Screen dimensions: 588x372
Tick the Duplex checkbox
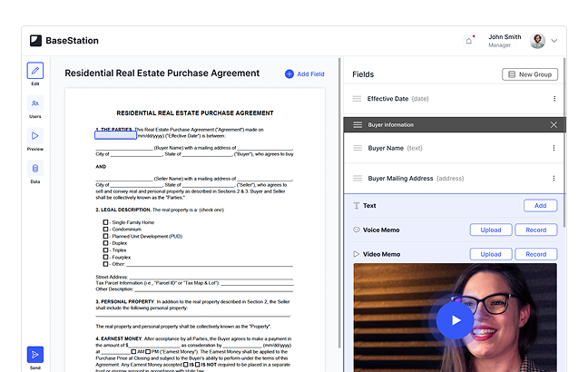click(x=105, y=243)
